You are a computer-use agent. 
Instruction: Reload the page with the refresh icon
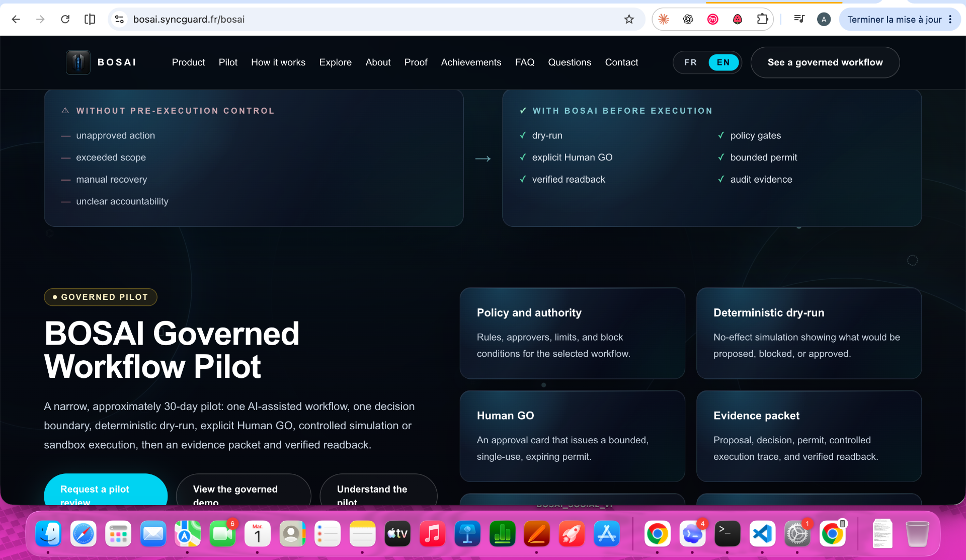point(65,19)
